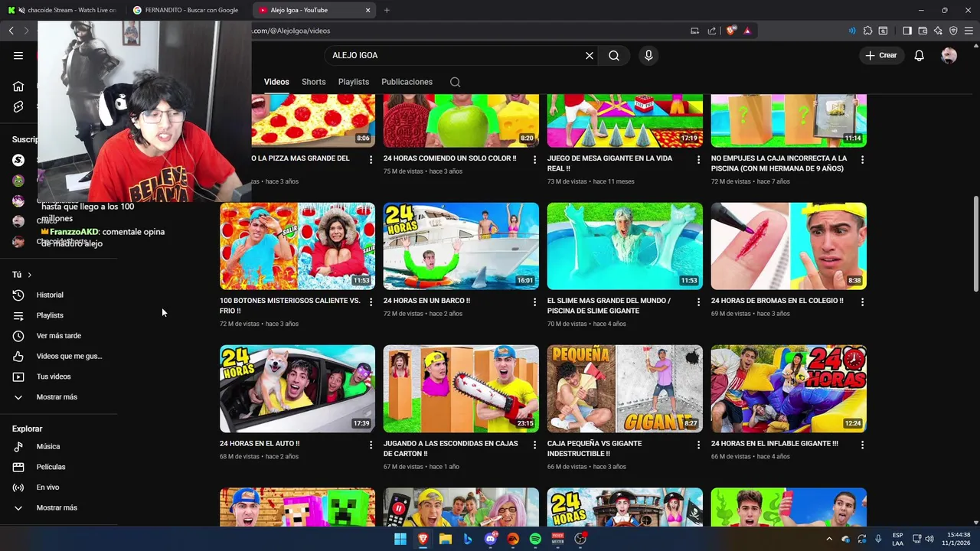This screenshot has width=980, height=551.
Task: Switch to the Shorts channel tab
Action: (313, 82)
